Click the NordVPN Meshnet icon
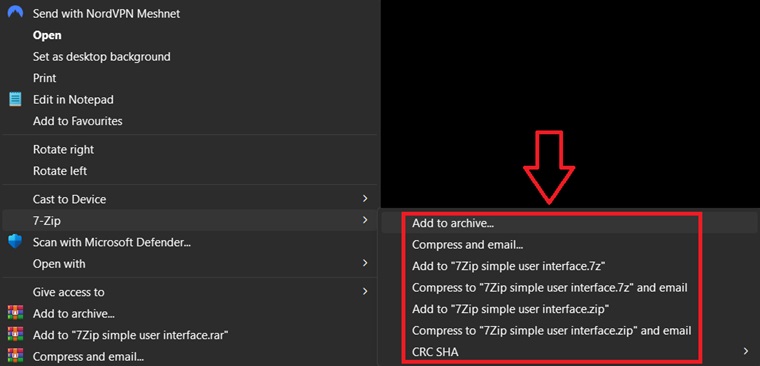This screenshot has height=366, width=760. tap(16, 12)
